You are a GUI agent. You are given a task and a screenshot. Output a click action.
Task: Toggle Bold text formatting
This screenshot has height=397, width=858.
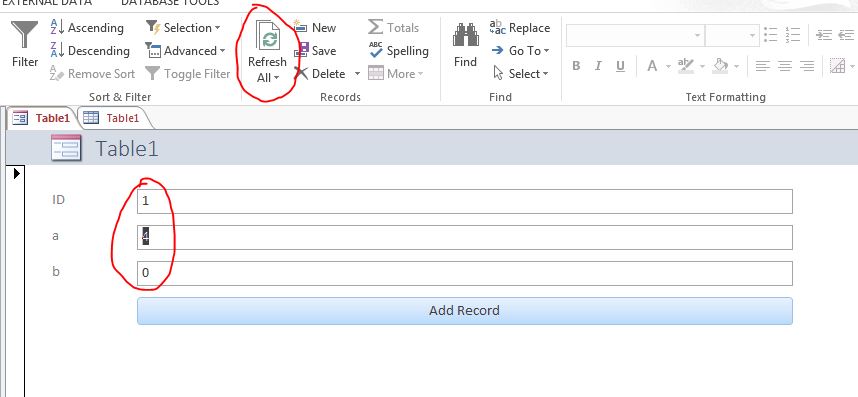576,66
